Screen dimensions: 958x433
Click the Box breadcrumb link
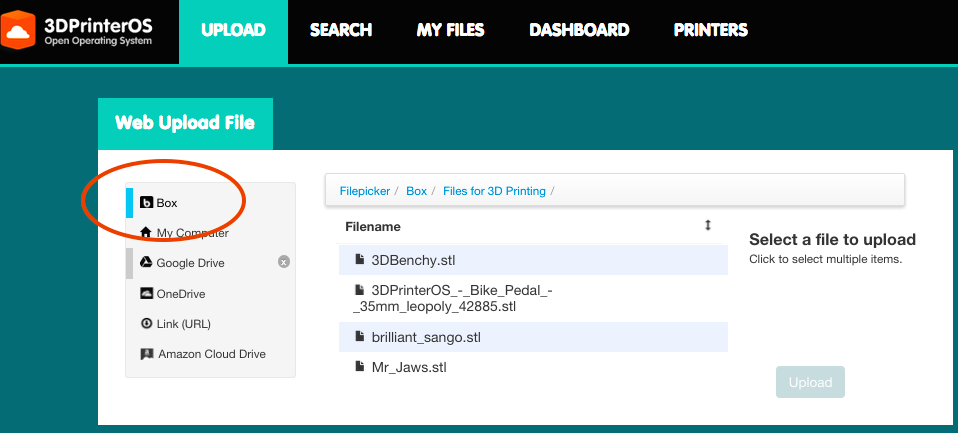click(417, 191)
